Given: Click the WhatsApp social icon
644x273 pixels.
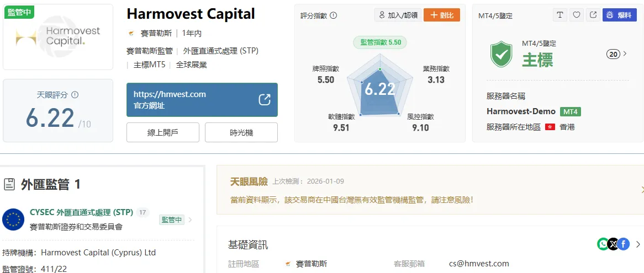Looking at the screenshot, I should click(603, 244).
